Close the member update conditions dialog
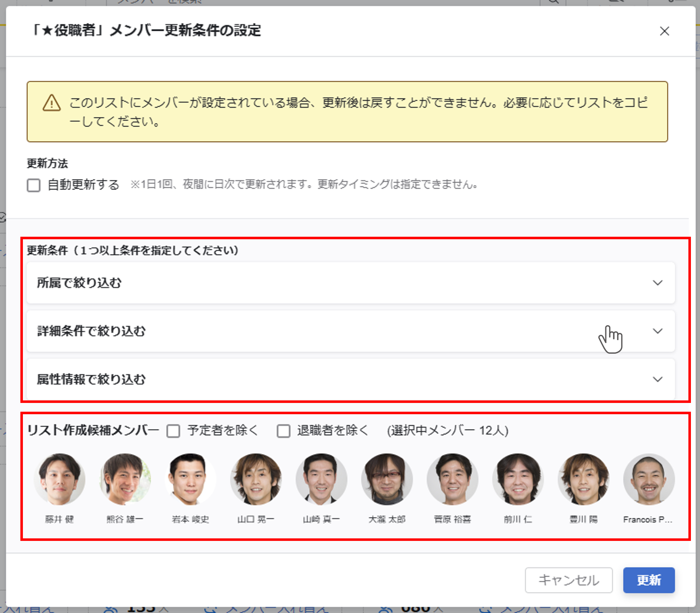This screenshot has height=613, width=700. (x=664, y=31)
